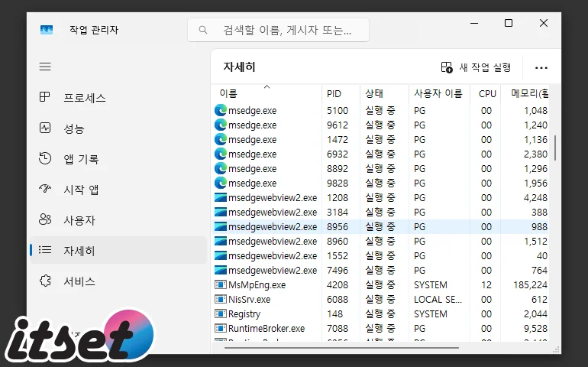Image resolution: width=588 pixels, height=367 pixels.
Task: Select msedge.exe row with PID 9612
Action: (380, 125)
